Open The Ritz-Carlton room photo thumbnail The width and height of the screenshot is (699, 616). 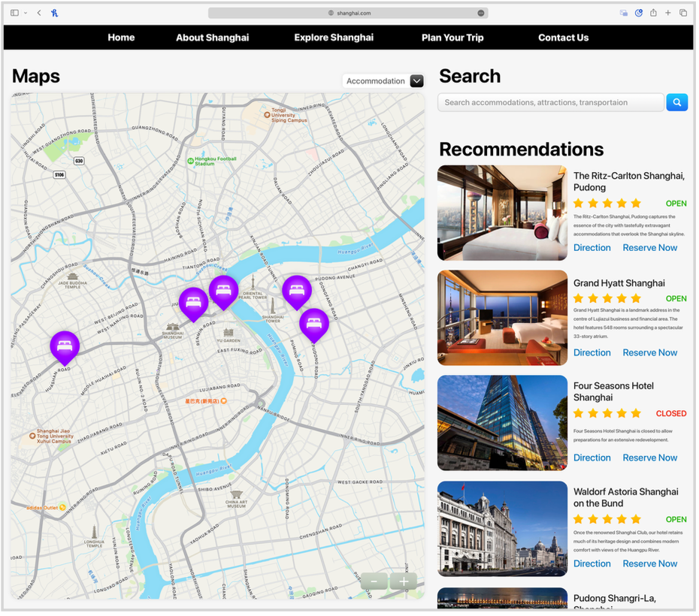click(x=504, y=213)
